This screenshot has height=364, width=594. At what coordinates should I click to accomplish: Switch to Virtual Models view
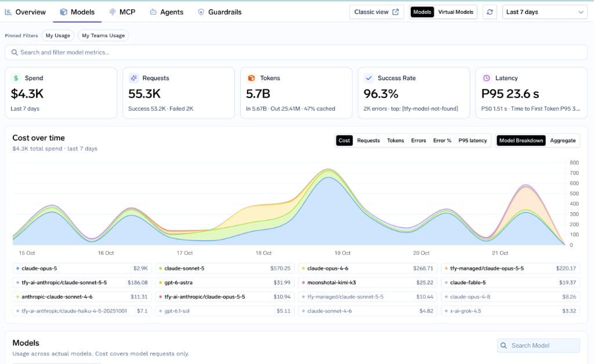pyautogui.click(x=456, y=12)
